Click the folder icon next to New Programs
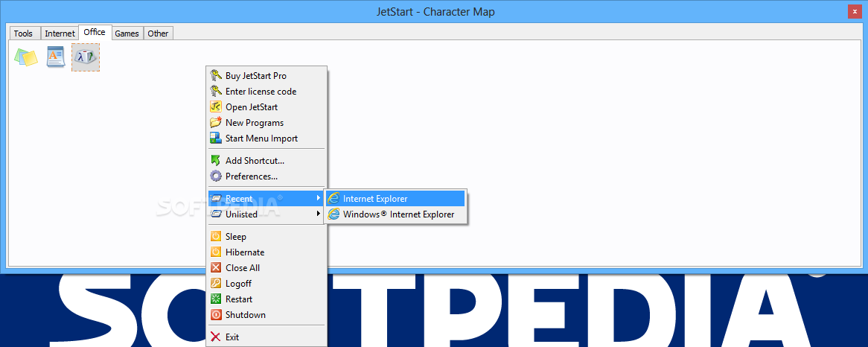Viewport: 868px width, 347px height. 216,122
